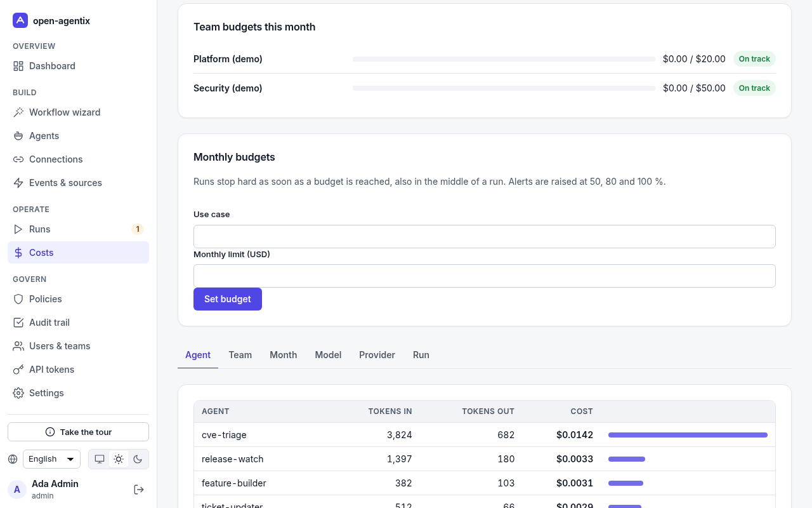Select the Agent tab

pyautogui.click(x=198, y=355)
